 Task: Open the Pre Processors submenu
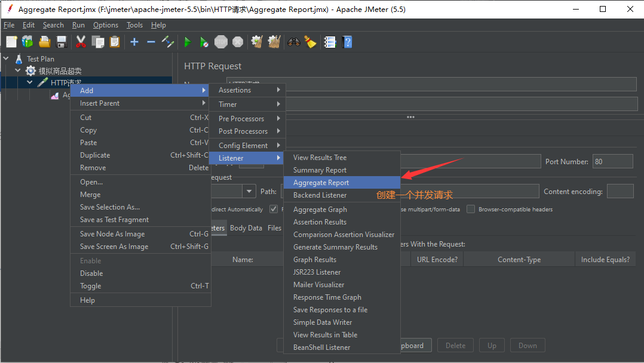click(247, 119)
